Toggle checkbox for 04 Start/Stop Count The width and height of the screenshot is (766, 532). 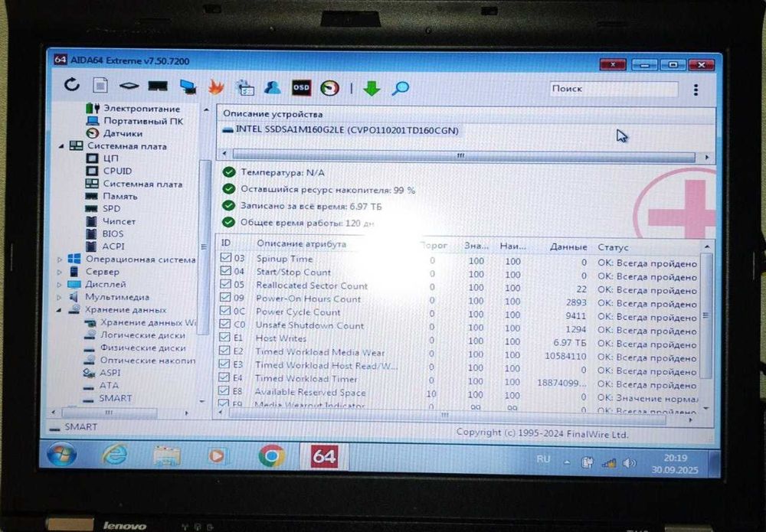(x=226, y=270)
